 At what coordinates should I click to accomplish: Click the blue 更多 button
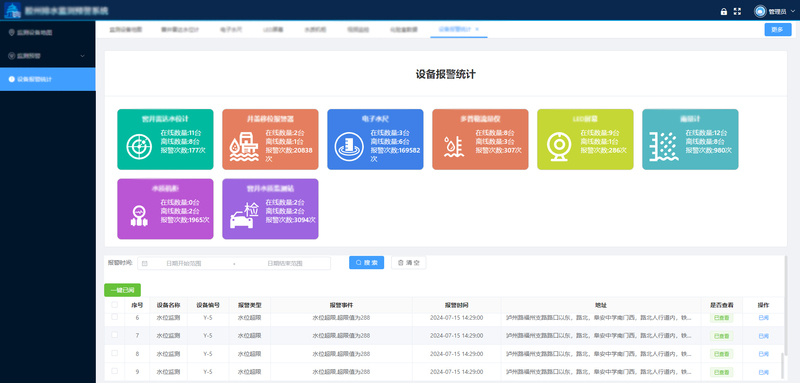click(x=778, y=30)
